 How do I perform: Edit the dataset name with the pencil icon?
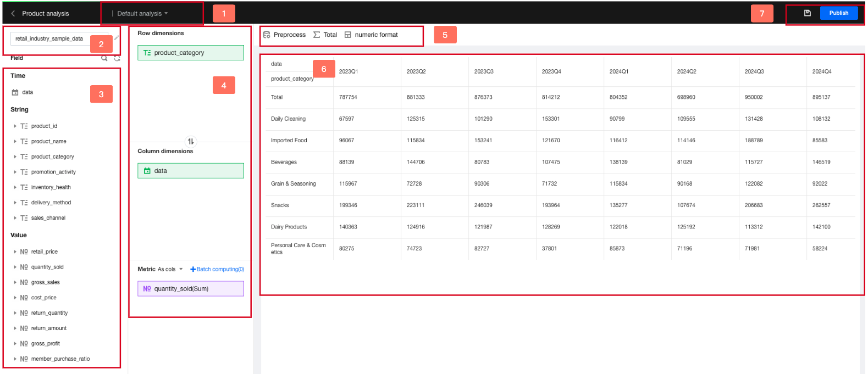click(117, 38)
